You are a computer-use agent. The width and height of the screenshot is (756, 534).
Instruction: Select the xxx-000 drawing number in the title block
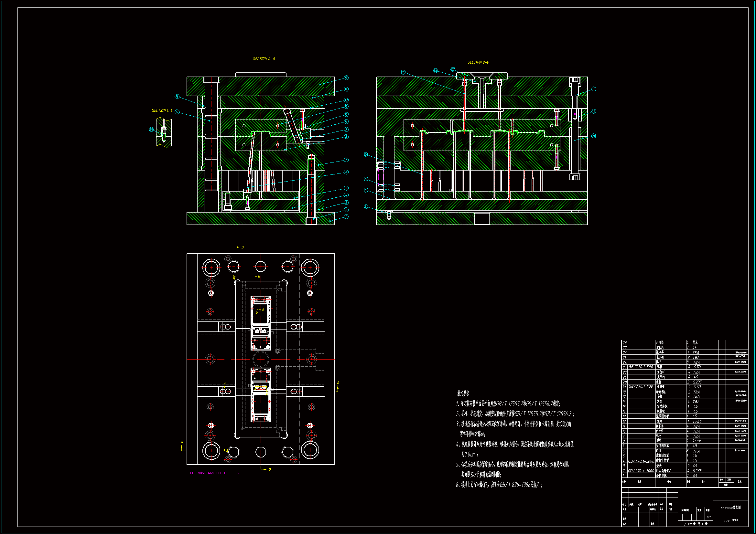730,521
